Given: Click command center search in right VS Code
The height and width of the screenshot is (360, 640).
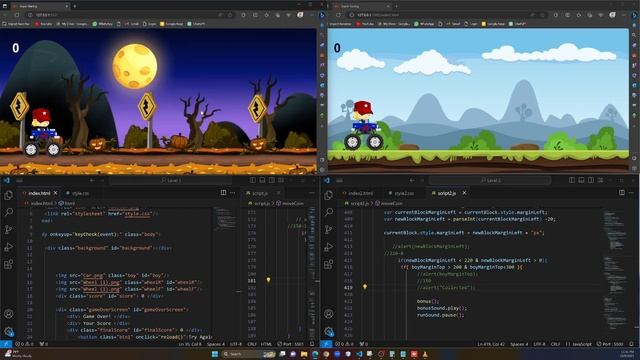Looking at the screenshot, I should coord(490,180).
